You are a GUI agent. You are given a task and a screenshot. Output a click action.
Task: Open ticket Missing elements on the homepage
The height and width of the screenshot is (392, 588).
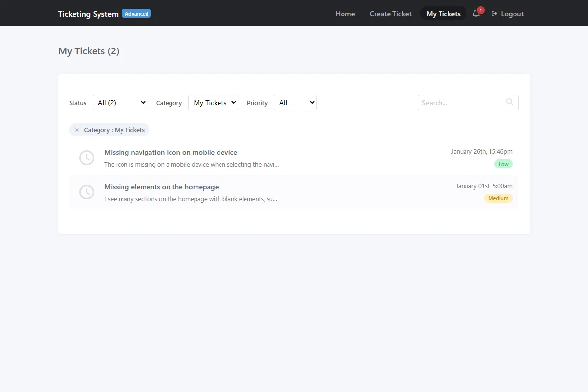[x=162, y=187]
